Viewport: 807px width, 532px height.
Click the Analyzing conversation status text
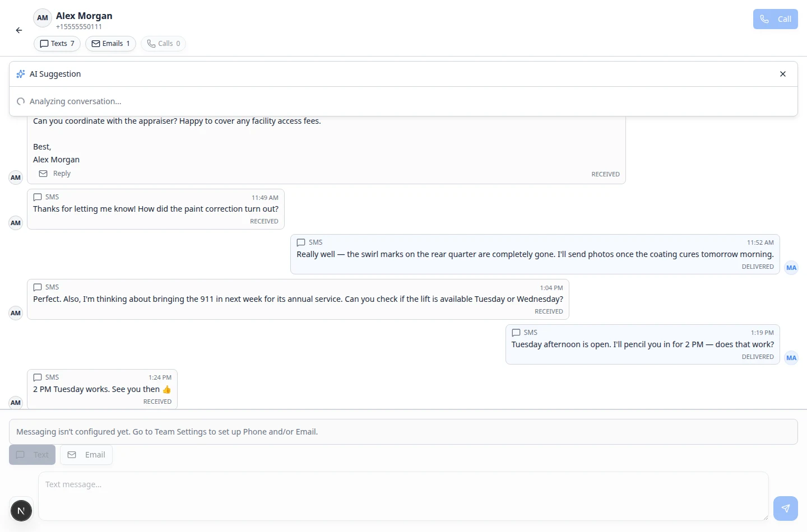pos(75,101)
